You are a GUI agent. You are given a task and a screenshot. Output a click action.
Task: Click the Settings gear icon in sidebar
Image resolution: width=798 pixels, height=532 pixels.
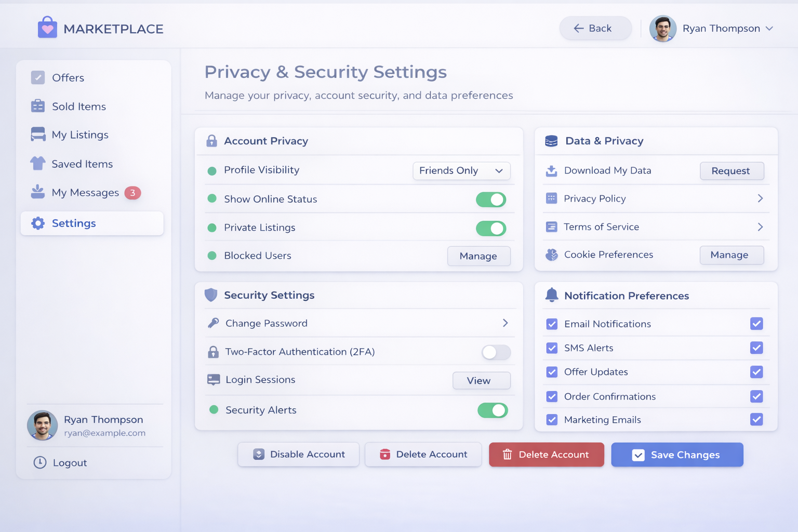point(38,223)
